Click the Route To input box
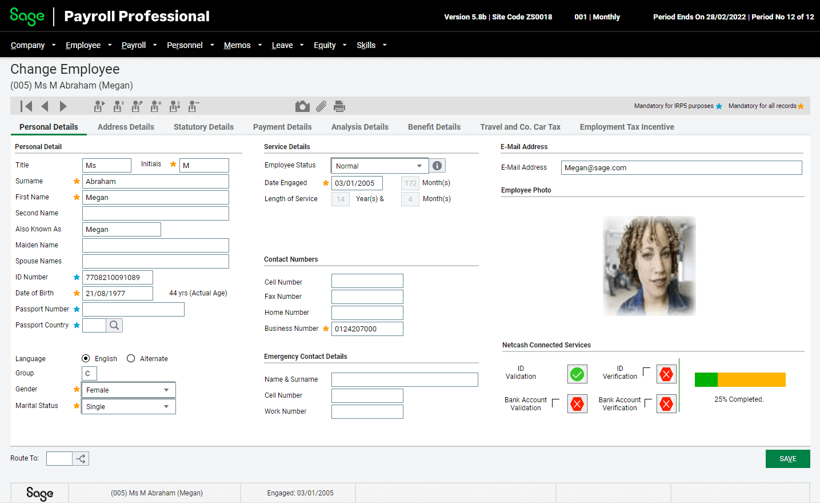This screenshot has width=820, height=504. pyautogui.click(x=59, y=458)
